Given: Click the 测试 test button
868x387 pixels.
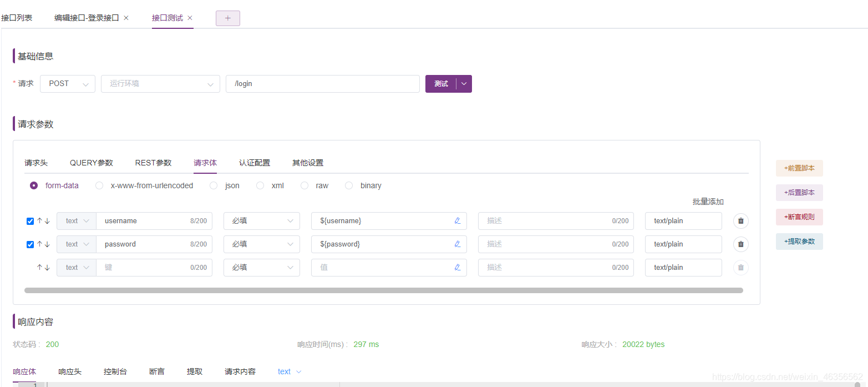Looking at the screenshot, I should point(440,83).
